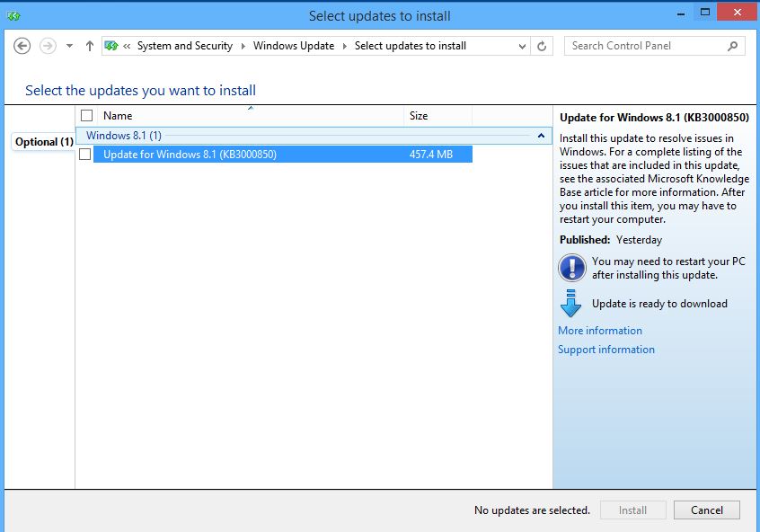Select the Optional (1) tab

tap(44, 142)
